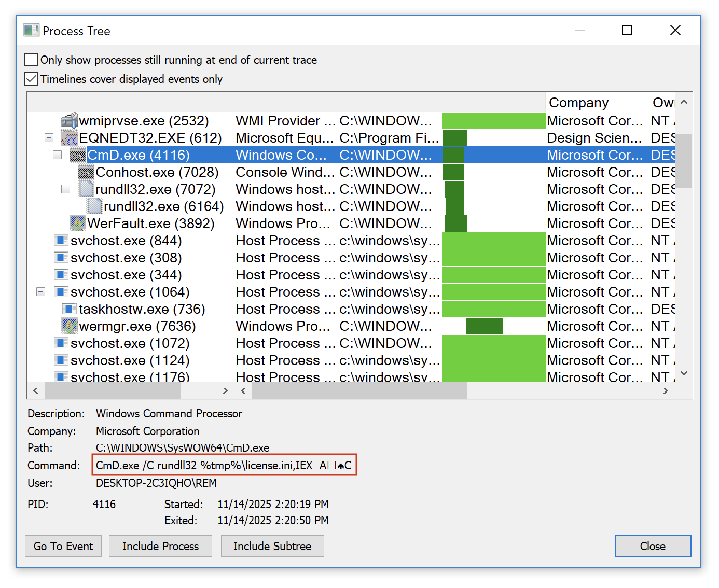Click the CmD.exe console window icon
Screen dimensions: 719x588
[78, 155]
